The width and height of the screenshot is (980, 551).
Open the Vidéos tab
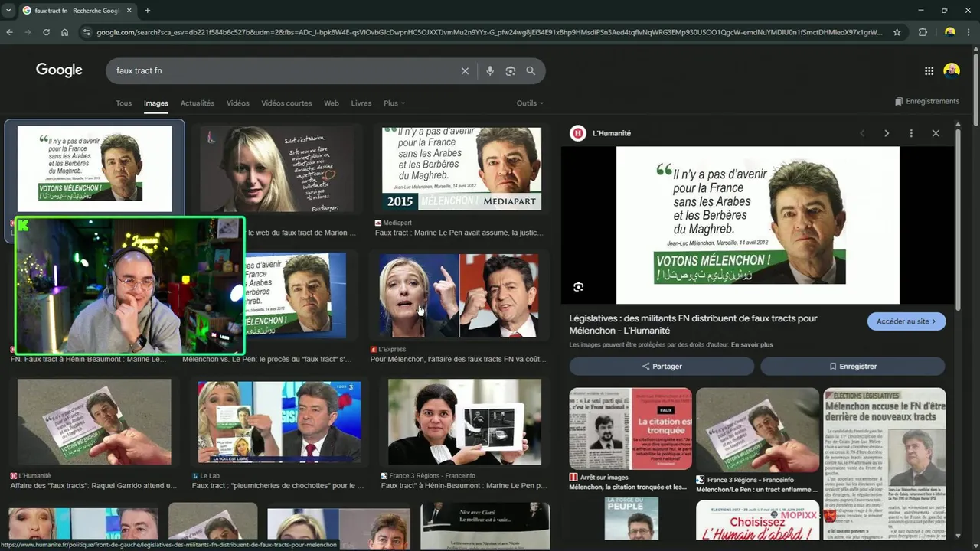[x=237, y=103]
